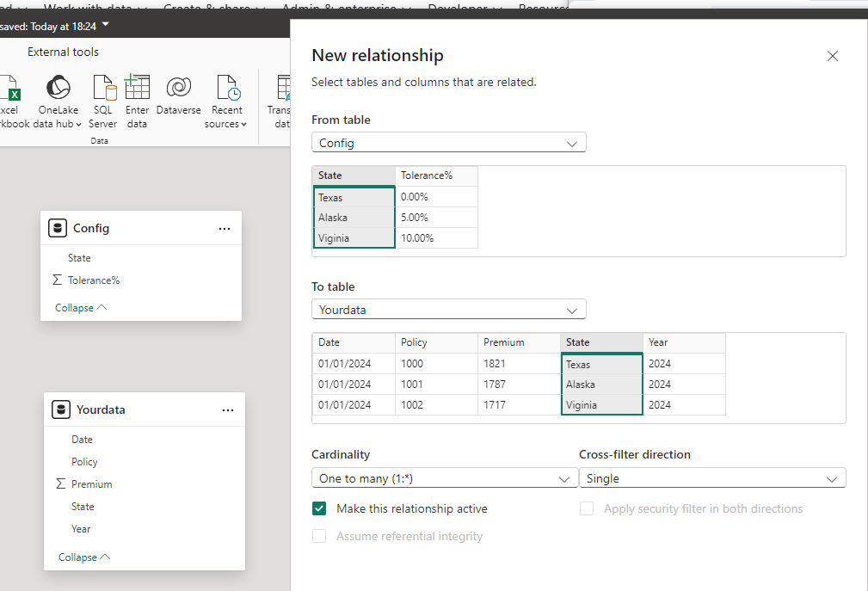Open the Cross-filter direction dropdown
The width and height of the screenshot is (868, 591).
712,478
